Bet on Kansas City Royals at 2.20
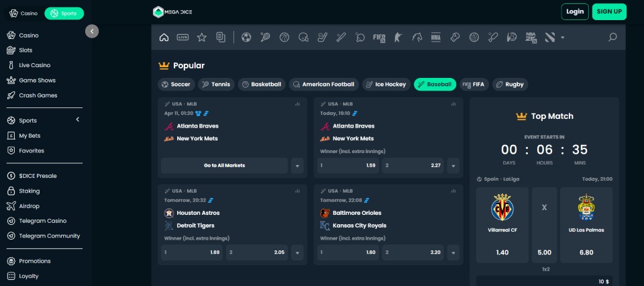Screen dimensions: 644x286 413,252
